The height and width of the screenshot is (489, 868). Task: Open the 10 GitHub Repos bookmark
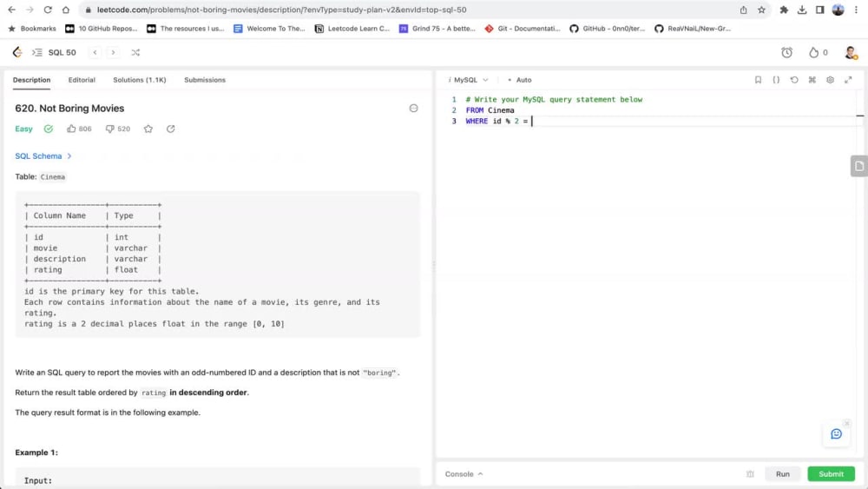pyautogui.click(x=102, y=29)
